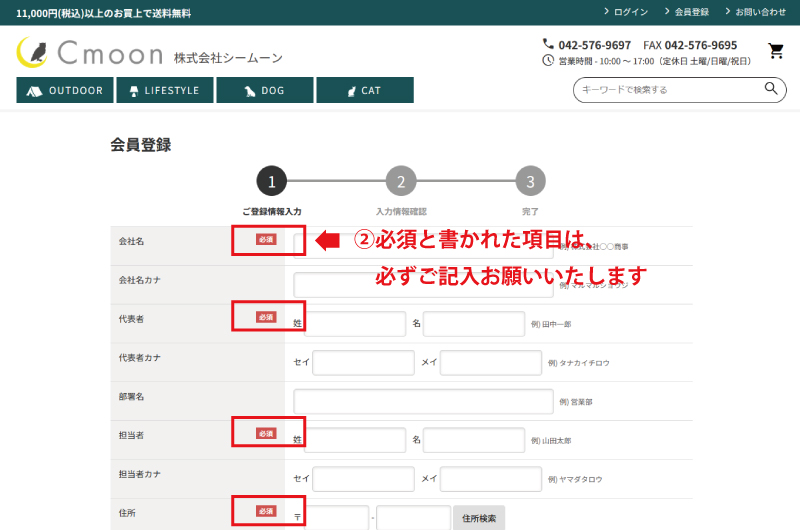
Task: Click the FAX 042-576-9695 text
Action: click(x=690, y=45)
